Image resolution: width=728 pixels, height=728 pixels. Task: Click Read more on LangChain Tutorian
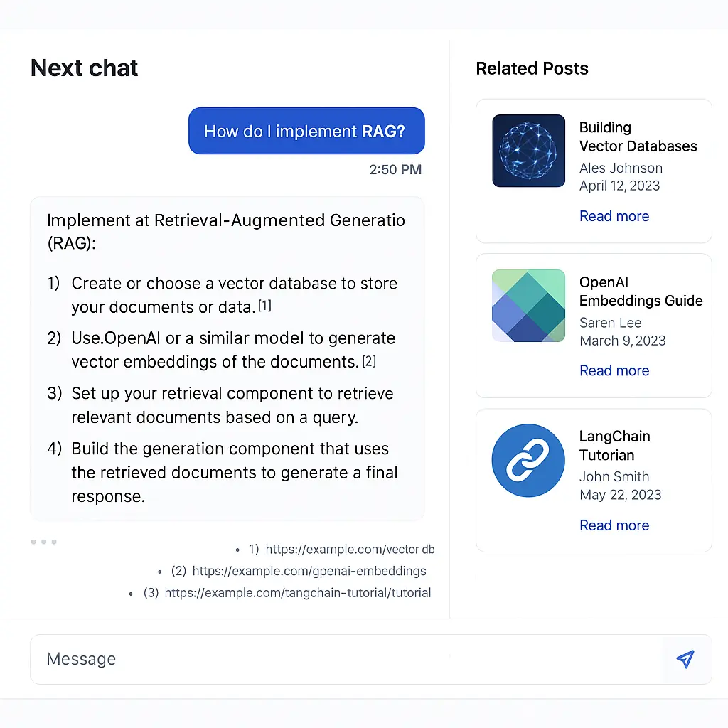(614, 525)
